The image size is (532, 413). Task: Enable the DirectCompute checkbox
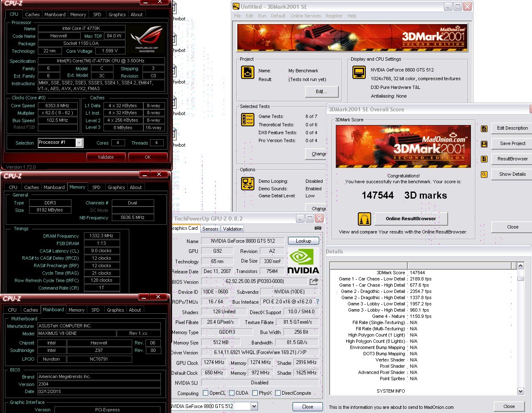[x=278, y=393]
